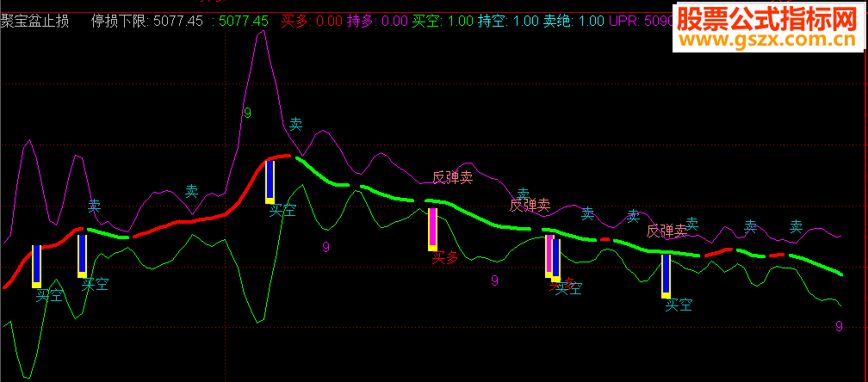Select the magenta 9 at chart's right end
This screenshot has height=382, width=868.
840,326
